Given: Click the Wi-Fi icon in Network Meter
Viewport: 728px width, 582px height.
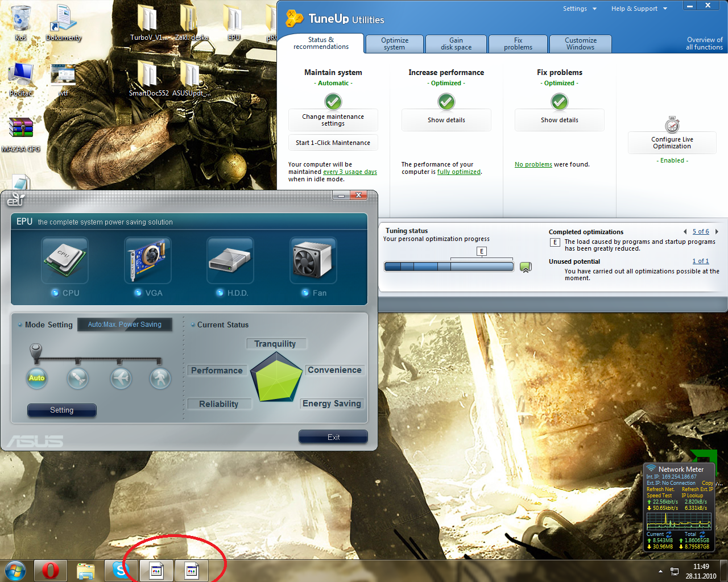Looking at the screenshot, I should (x=651, y=469).
